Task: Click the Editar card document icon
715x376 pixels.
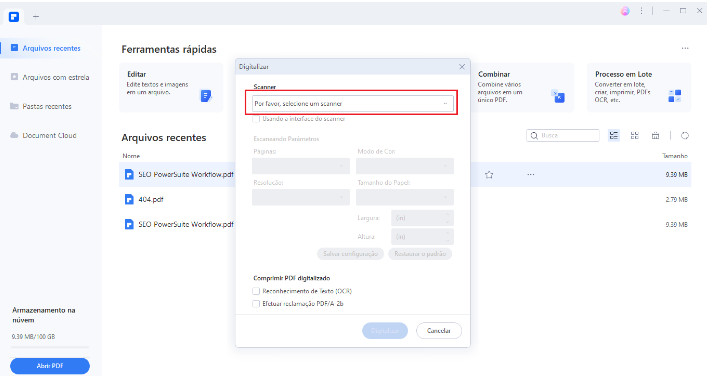Action: point(206,96)
